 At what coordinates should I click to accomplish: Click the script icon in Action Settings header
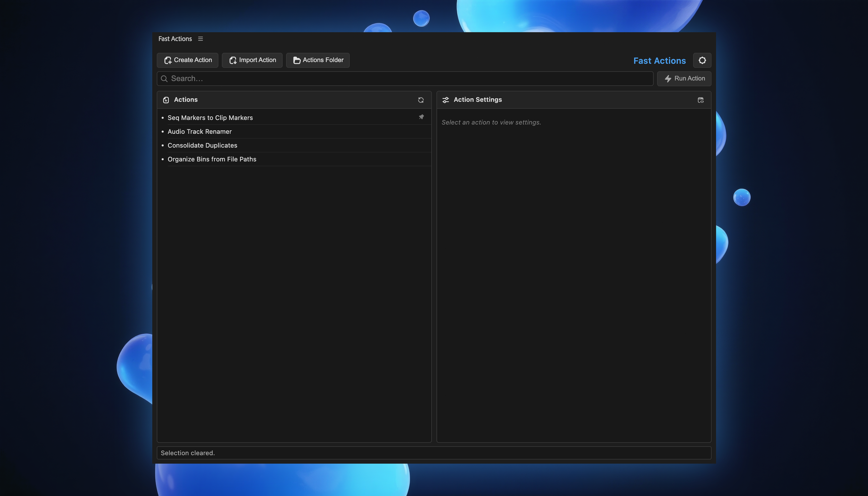pos(700,100)
